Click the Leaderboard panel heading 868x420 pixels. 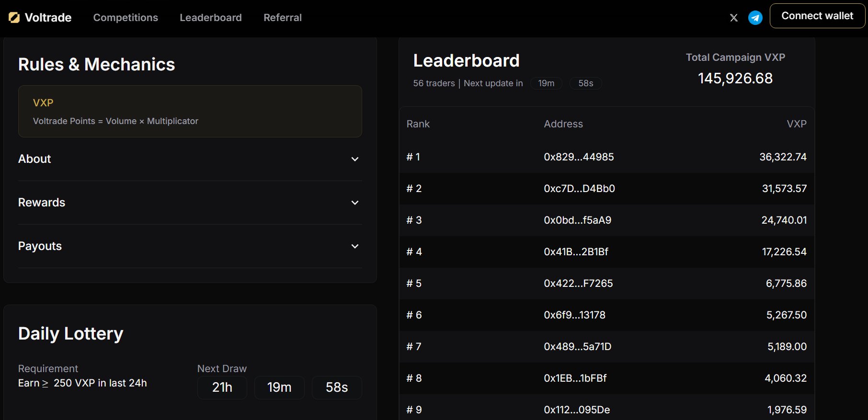(467, 61)
